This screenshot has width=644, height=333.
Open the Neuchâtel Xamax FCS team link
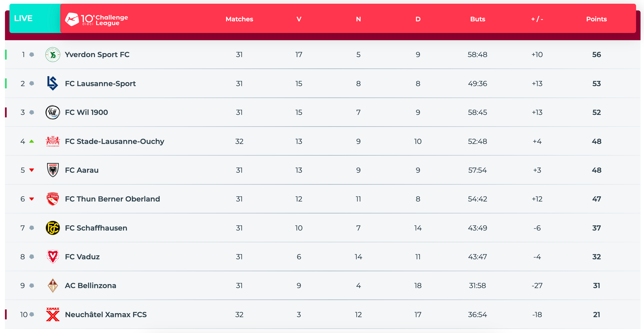(x=106, y=314)
